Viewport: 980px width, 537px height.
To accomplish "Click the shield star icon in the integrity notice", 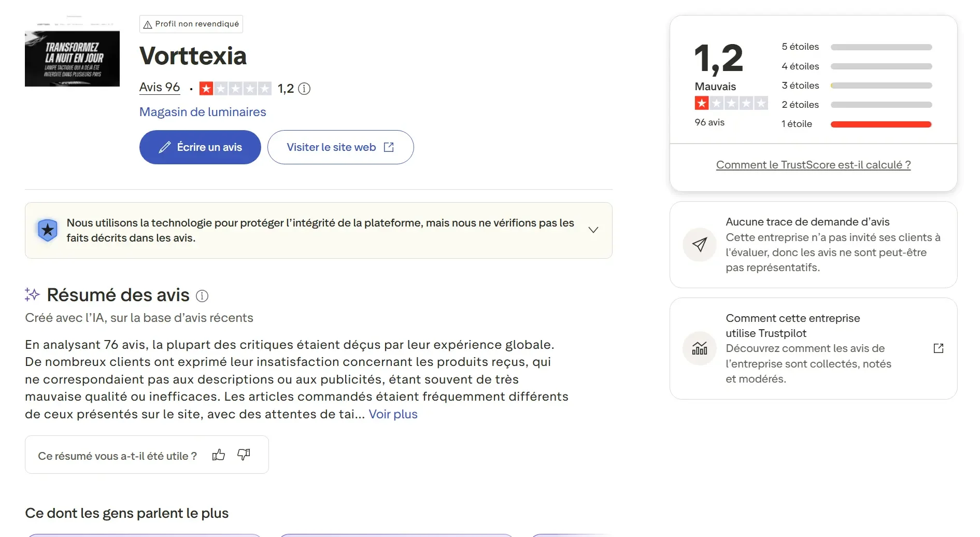I will (48, 230).
